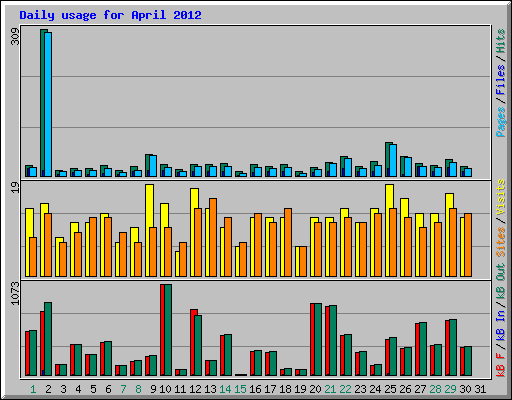Click day label 17 on x-axis
Screen dimensions: 512x400
click(x=270, y=389)
